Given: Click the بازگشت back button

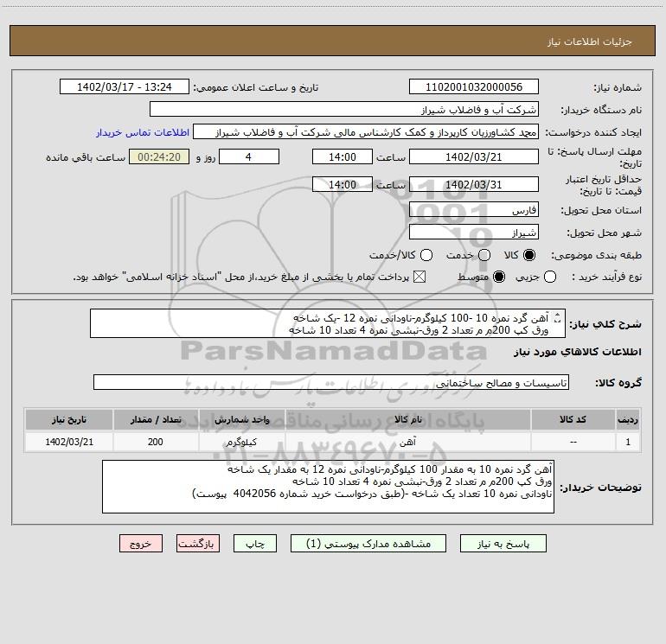Looking at the screenshot, I should click(x=198, y=544).
